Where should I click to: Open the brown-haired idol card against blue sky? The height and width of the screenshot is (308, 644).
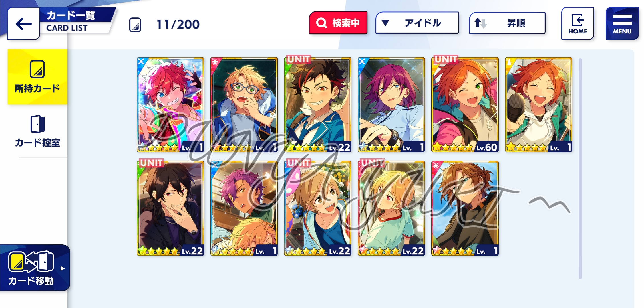coord(465,208)
